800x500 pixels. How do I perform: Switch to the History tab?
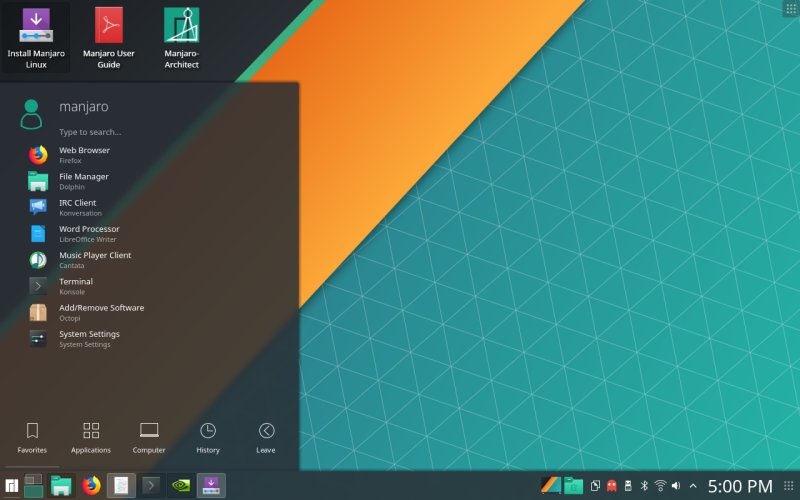pos(208,438)
